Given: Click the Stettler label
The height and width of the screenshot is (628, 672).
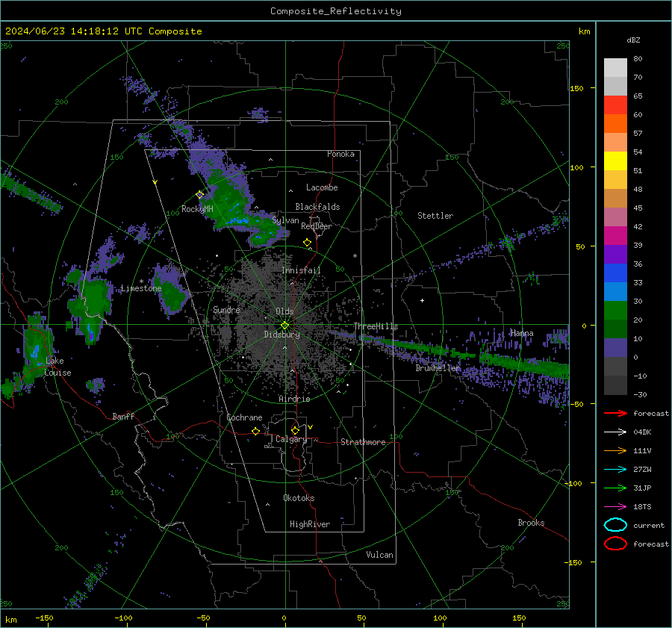Looking at the screenshot, I should (x=435, y=216).
